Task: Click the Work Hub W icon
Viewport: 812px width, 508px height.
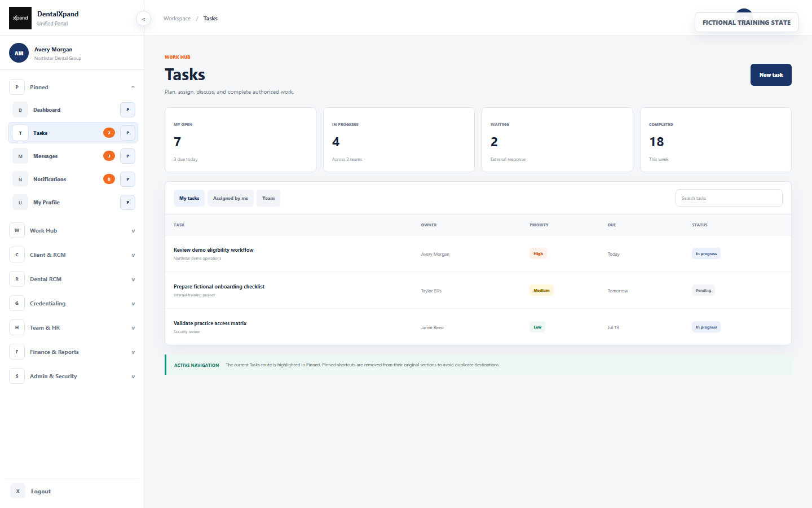Action: click(17, 230)
